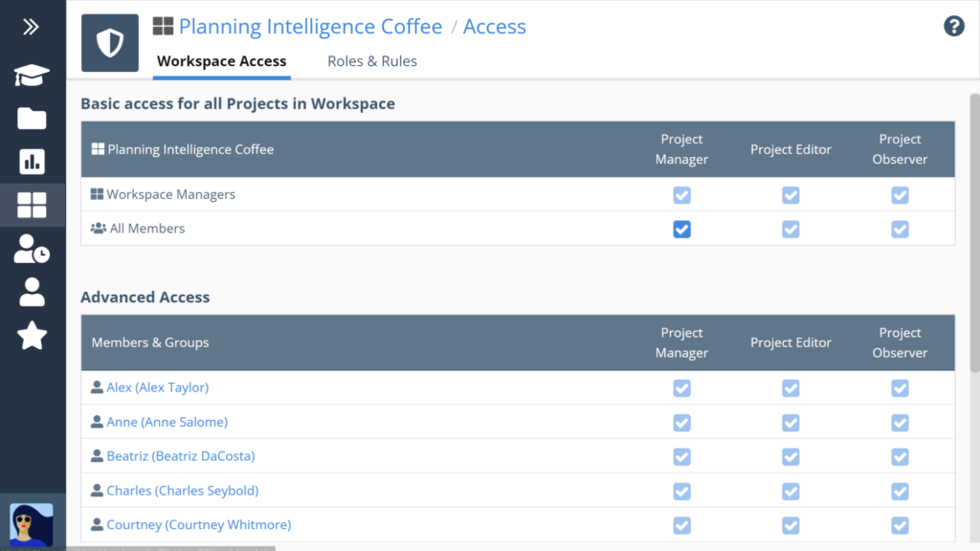
Task: Open Charles (Charles Seybold) member link
Action: pyautogui.click(x=183, y=491)
